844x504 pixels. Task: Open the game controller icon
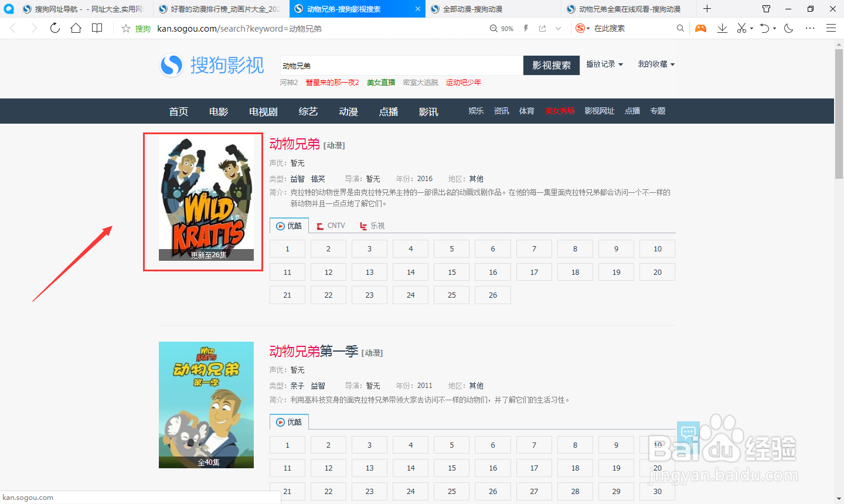click(x=701, y=28)
